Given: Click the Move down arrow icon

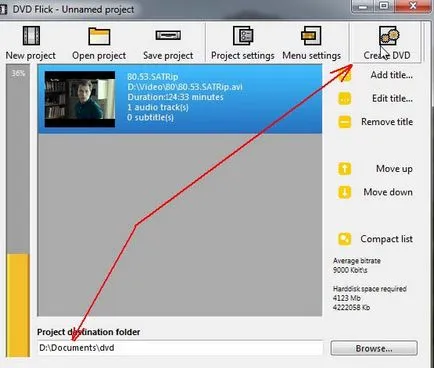Looking at the screenshot, I should click(345, 192).
